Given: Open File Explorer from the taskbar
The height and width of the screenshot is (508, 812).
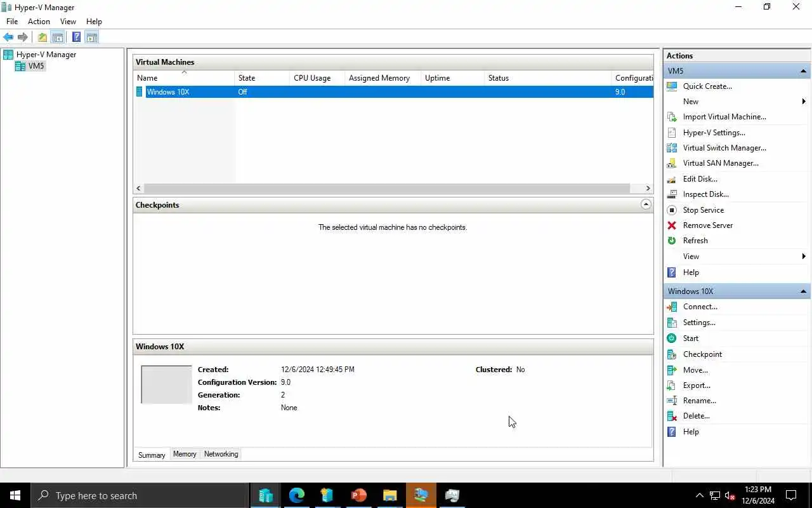Looking at the screenshot, I should click(390, 495).
